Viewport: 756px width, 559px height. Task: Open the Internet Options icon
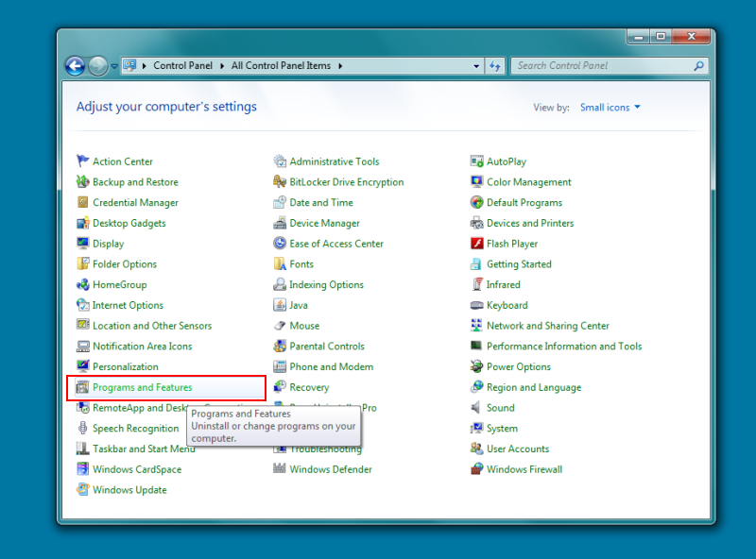(x=83, y=305)
